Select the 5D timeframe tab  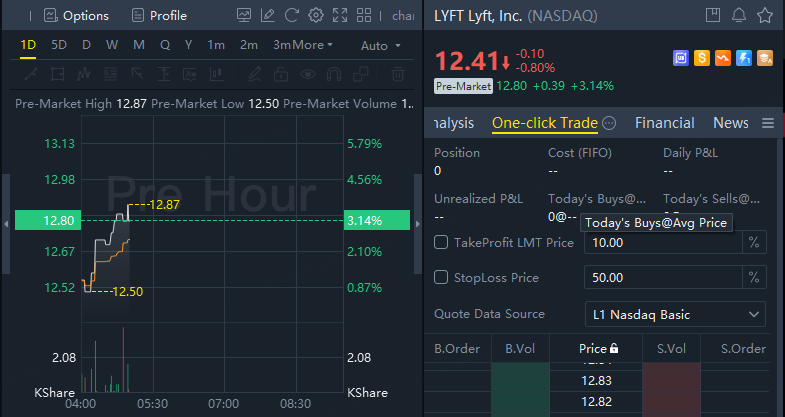point(59,45)
